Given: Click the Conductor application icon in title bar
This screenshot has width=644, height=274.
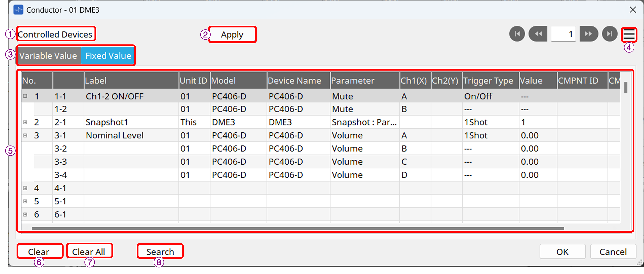Looking at the screenshot, I should [19, 10].
